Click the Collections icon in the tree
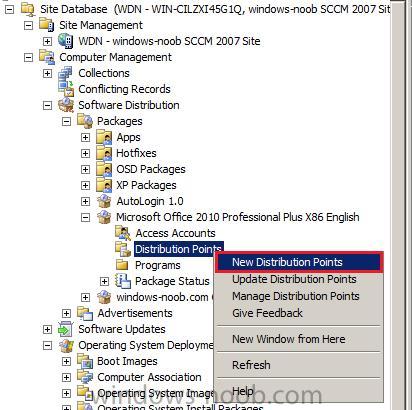 [66, 73]
